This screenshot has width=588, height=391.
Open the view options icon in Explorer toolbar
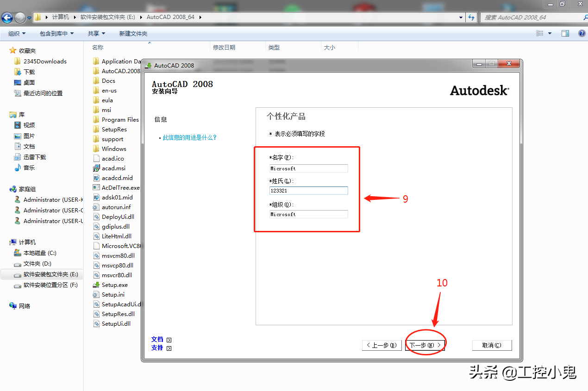(539, 33)
